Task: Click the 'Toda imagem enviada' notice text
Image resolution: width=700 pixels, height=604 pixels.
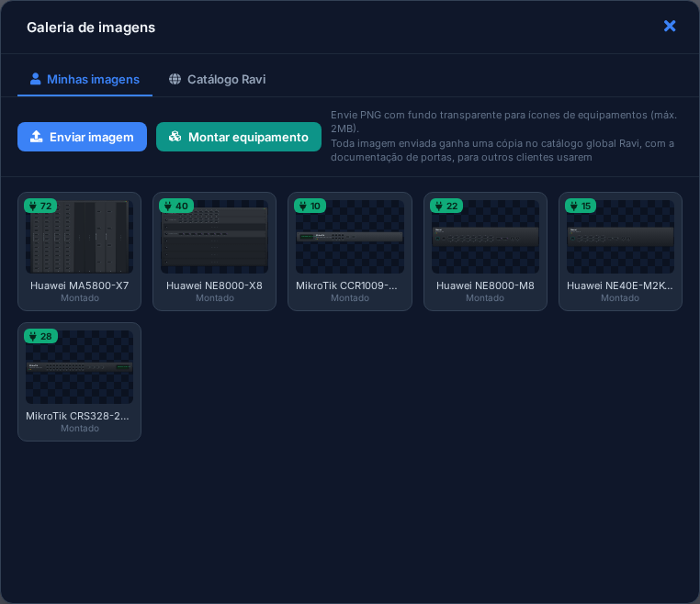Action: 502,151
